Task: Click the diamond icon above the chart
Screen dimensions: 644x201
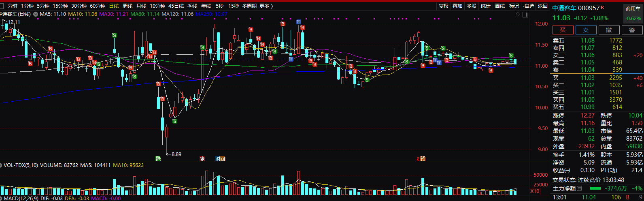Action: click(518, 14)
